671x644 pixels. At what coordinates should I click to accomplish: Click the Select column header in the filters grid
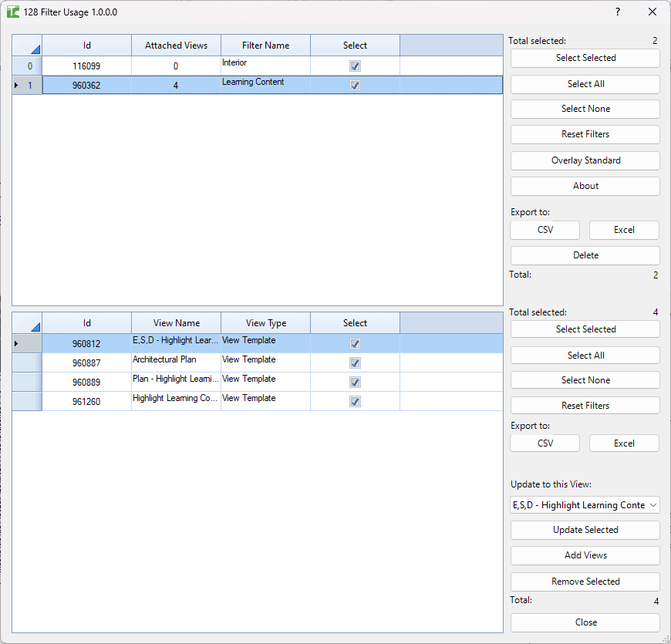(x=356, y=46)
